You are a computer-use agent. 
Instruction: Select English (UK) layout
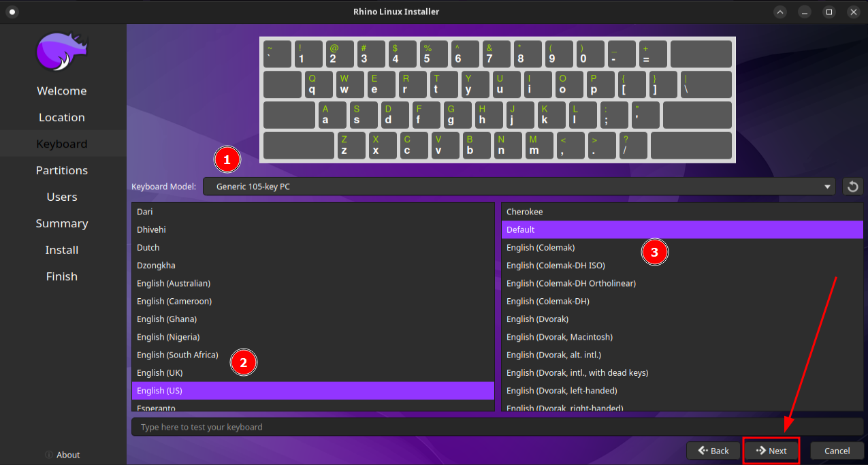(x=313, y=372)
